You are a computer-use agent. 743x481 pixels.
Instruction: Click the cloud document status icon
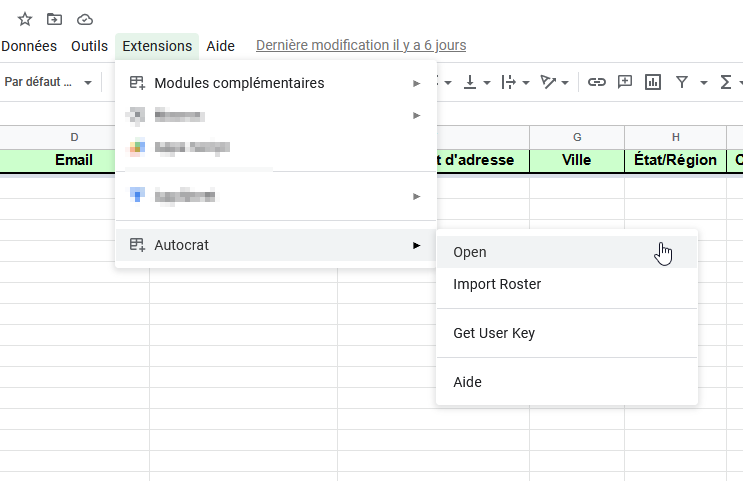pyautogui.click(x=85, y=19)
